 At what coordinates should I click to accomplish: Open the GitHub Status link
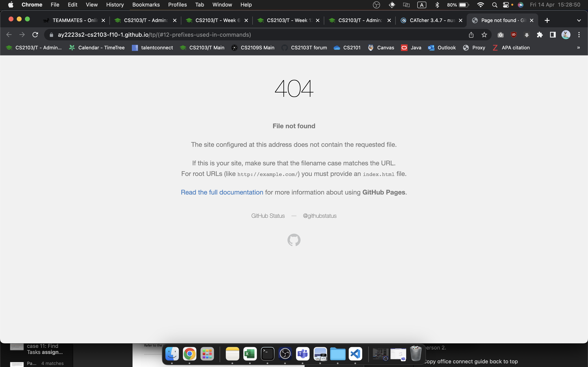pyautogui.click(x=268, y=216)
